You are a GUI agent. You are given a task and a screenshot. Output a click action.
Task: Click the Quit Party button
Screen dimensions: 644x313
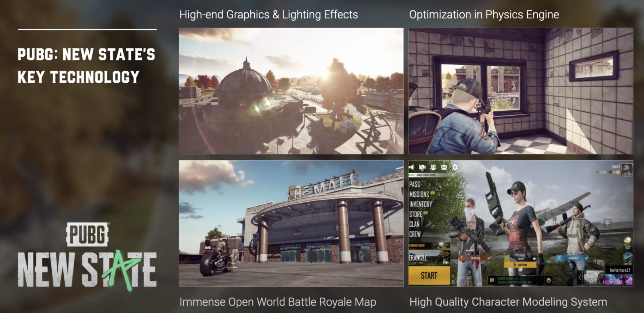coord(520,265)
